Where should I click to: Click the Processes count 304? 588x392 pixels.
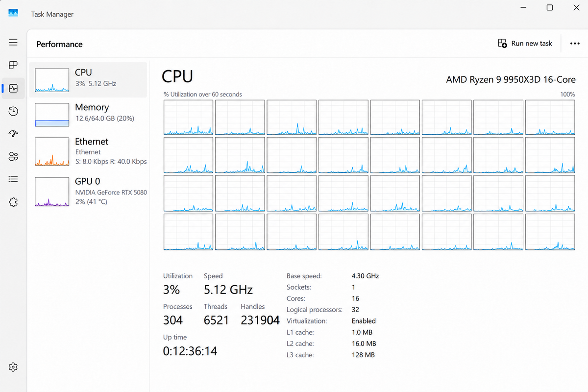173,320
